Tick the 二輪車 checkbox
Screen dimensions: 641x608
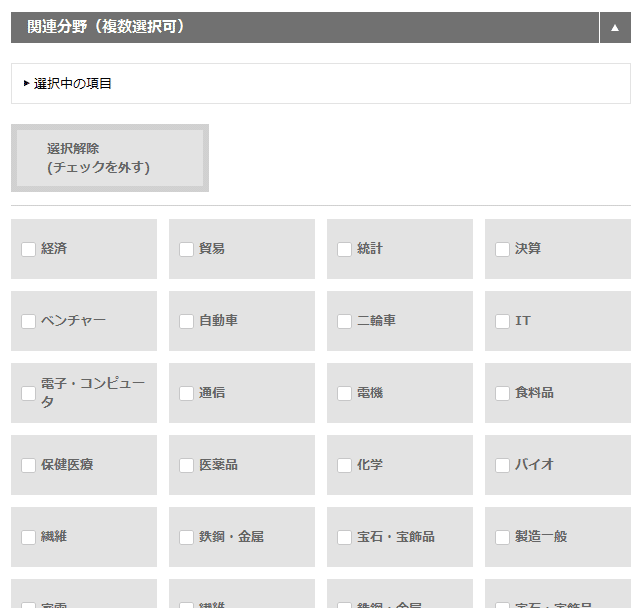344,321
